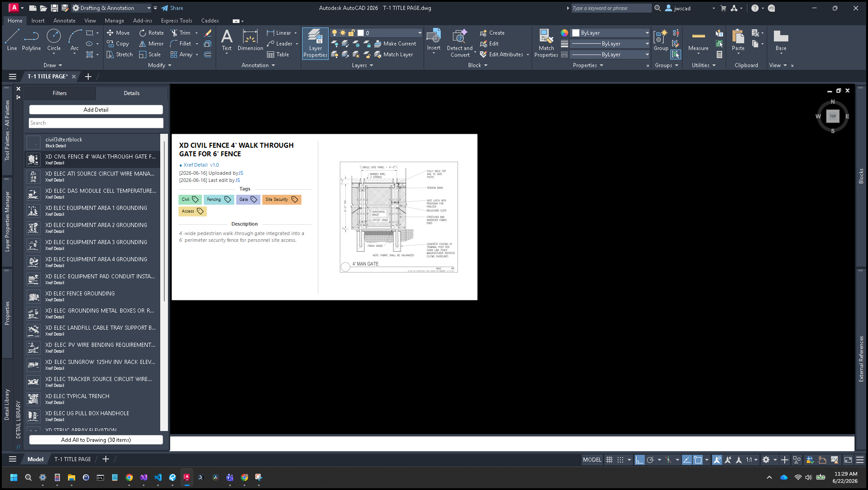Click the Search field in Detail Library
The height and width of the screenshot is (490, 868).
point(96,123)
